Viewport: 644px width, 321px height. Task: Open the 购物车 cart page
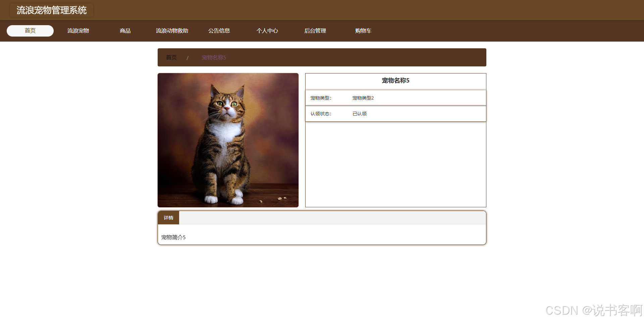click(x=363, y=31)
